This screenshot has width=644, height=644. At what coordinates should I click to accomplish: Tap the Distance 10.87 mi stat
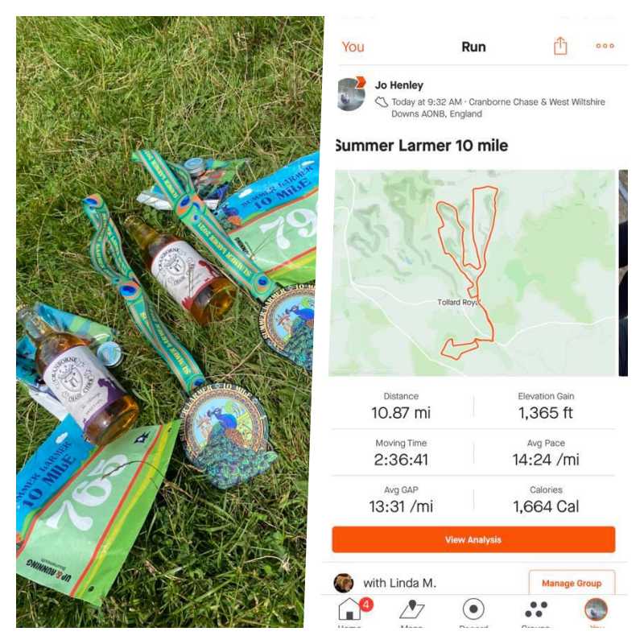coord(401,407)
